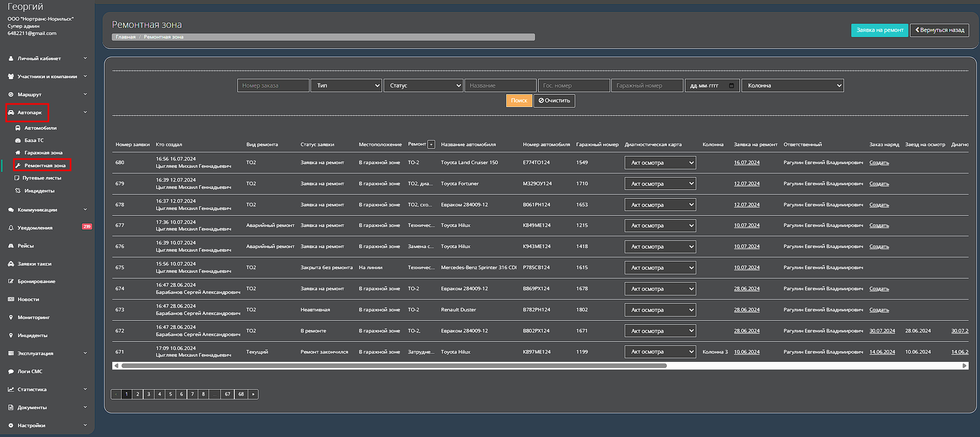Open the Статус filter dropdown

click(x=424, y=86)
